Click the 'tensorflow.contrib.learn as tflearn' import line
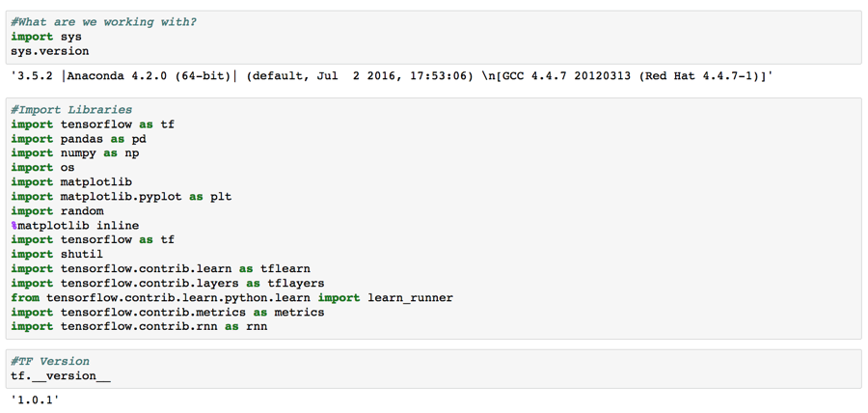This screenshot has width=868, height=413. (160, 268)
